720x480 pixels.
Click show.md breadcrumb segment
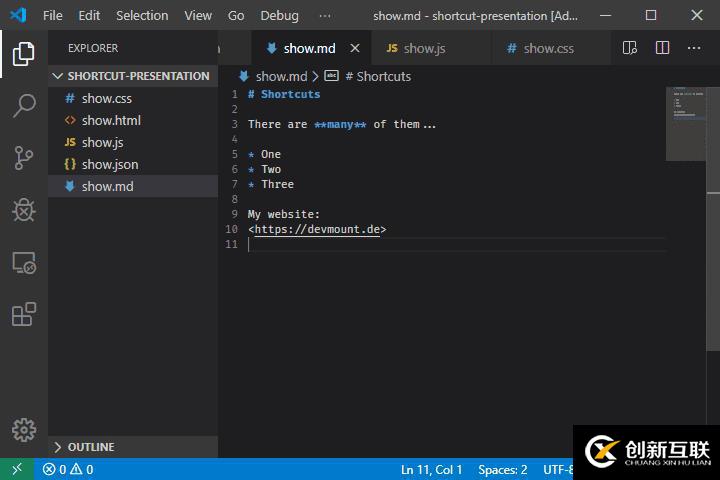click(x=281, y=76)
